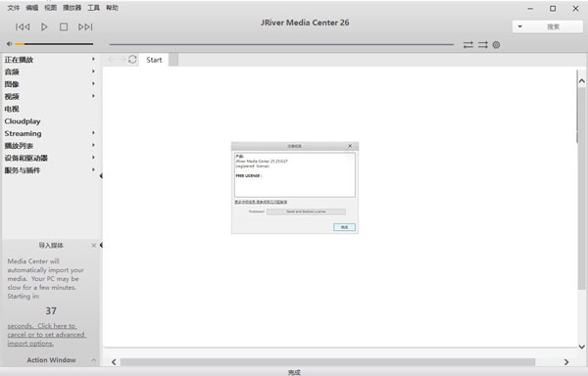Open the DSP settings gear icon
This screenshot has height=376, width=588.
coord(496,45)
